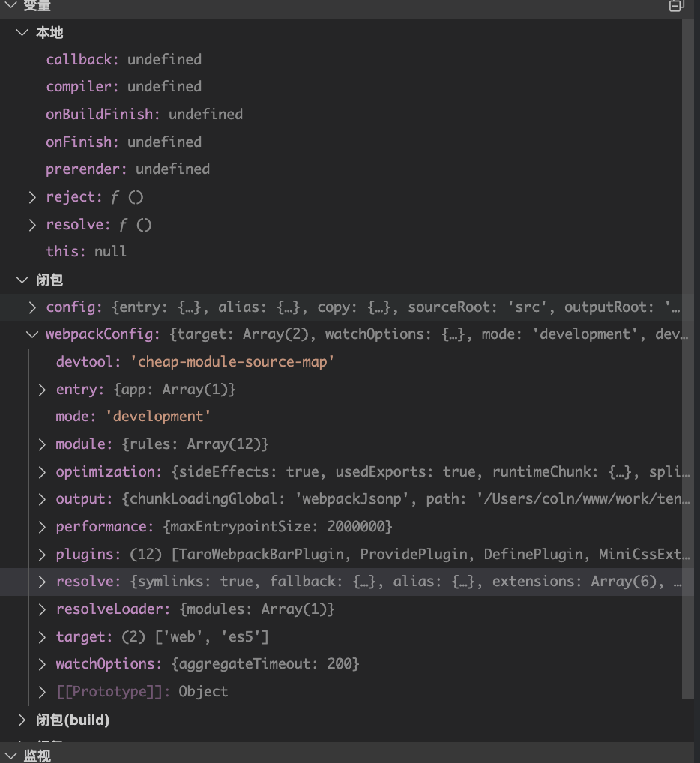
Task: Click the 闭包(build) label
Action: click(73, 720)
